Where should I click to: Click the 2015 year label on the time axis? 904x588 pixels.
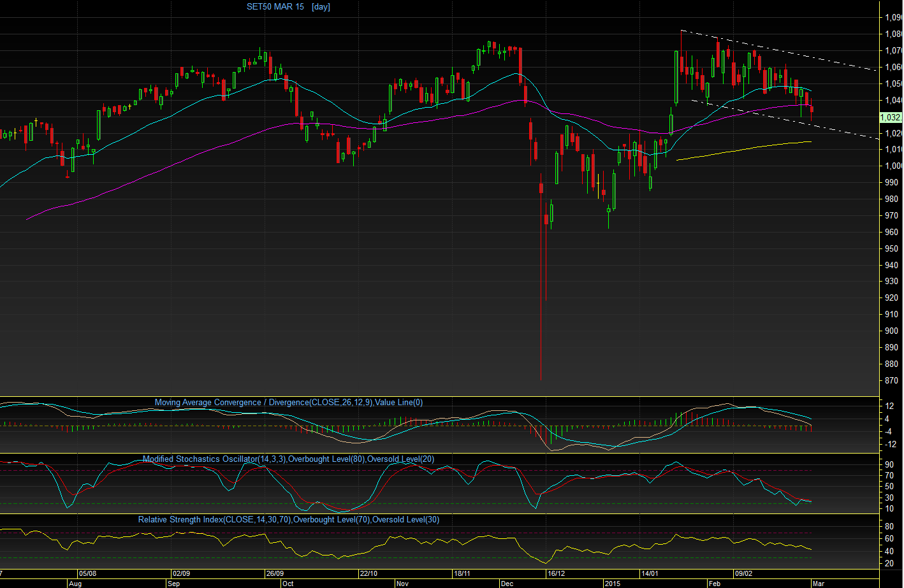click(x=612, y=584)
